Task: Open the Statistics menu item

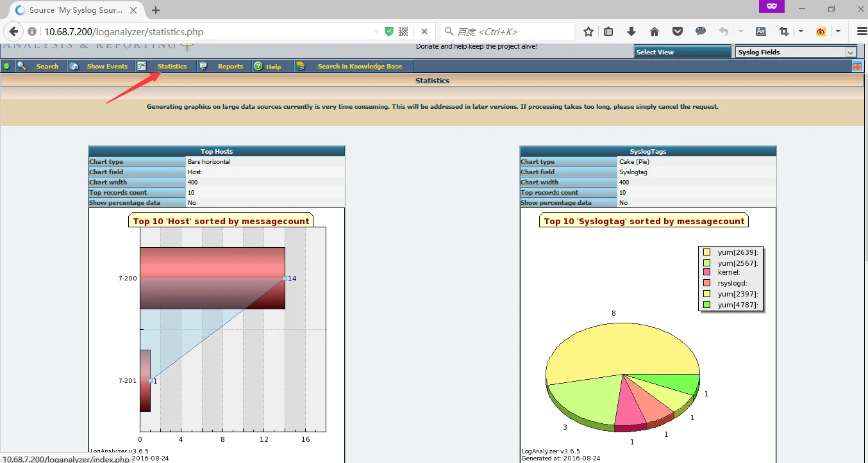Action: pos(172,67)
